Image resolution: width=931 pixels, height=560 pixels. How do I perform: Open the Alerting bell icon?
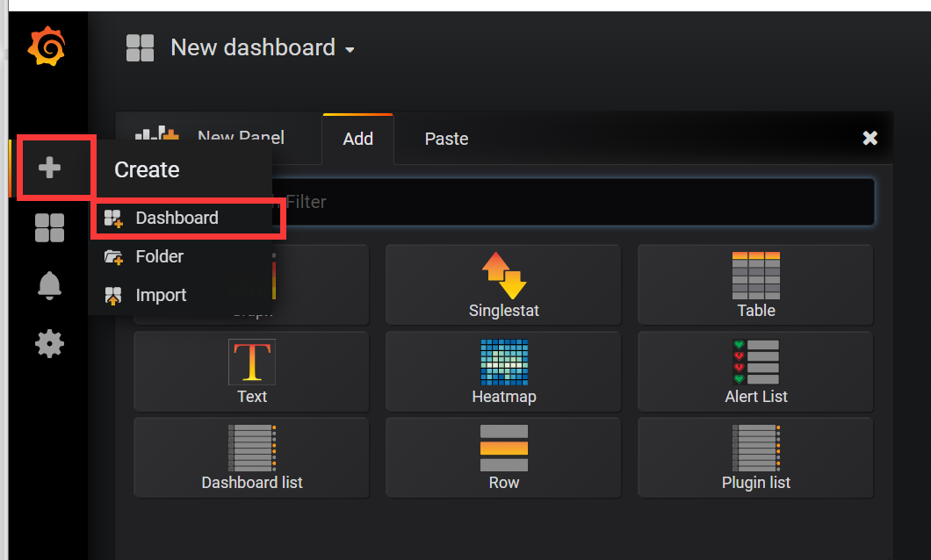point(49,286)
